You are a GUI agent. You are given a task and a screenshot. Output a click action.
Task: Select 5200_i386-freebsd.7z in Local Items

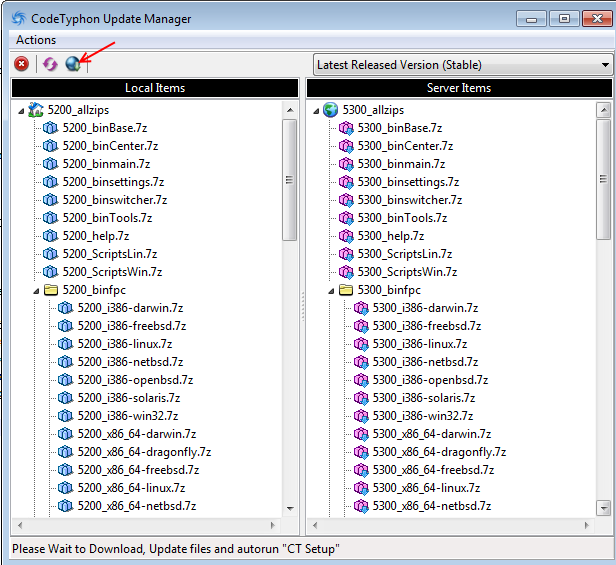tap(132, 326)
